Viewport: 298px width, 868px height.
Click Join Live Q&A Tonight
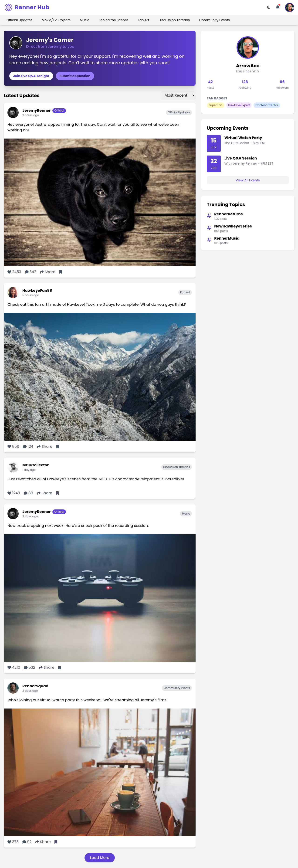pos(31,76)
